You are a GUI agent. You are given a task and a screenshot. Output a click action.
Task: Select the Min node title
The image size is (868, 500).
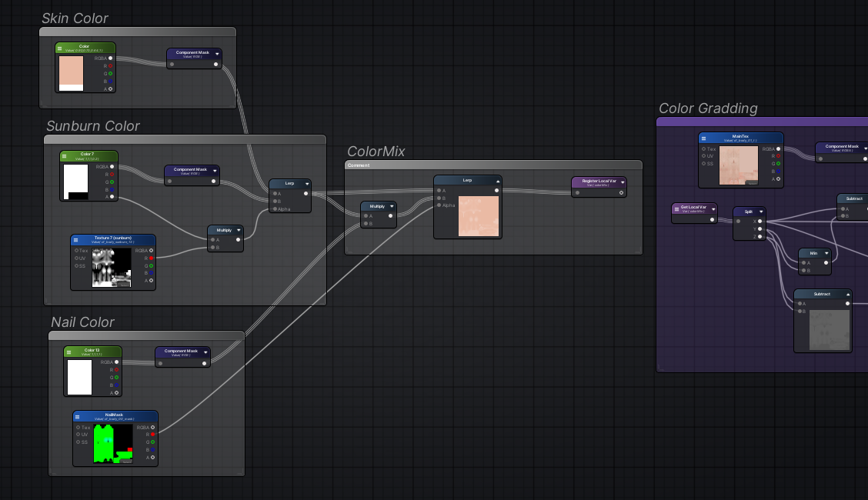[814, 253]
